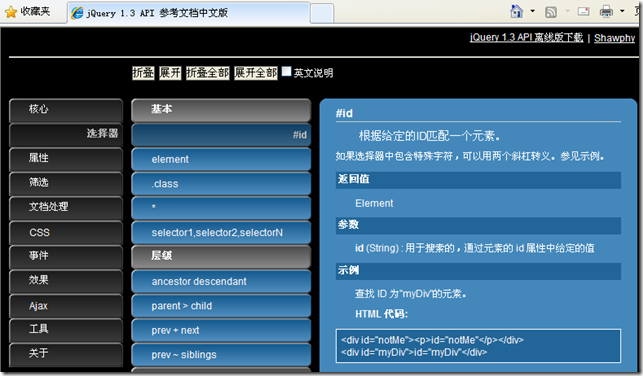Viewport: 643px width, 376px height.
Task: Click the 折叠全部 button
Action: pos(208,73)
